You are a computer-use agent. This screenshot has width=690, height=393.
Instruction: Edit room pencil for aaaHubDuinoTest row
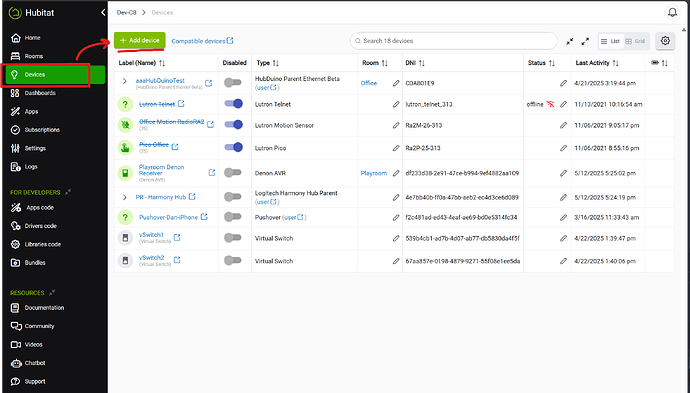pos(396,83)
